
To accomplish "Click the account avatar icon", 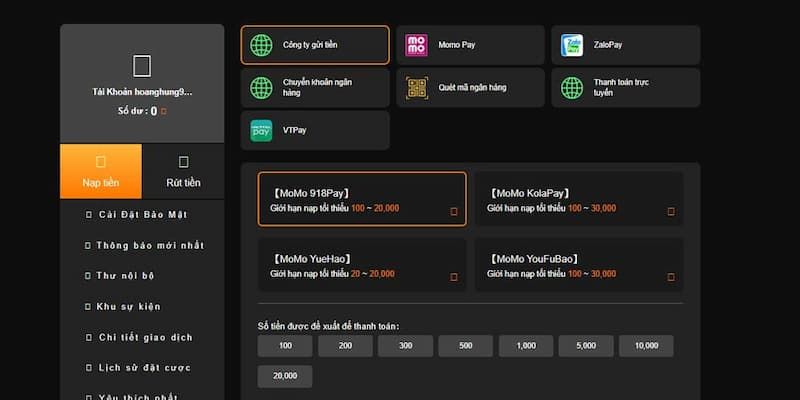I will (x=142, y=66).
